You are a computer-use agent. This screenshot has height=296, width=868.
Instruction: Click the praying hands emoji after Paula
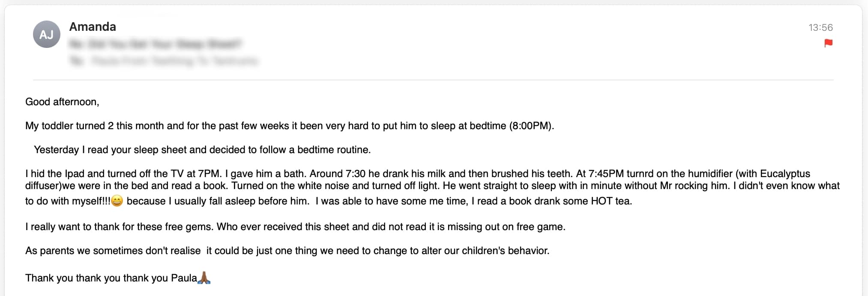(x=204, y=278)
